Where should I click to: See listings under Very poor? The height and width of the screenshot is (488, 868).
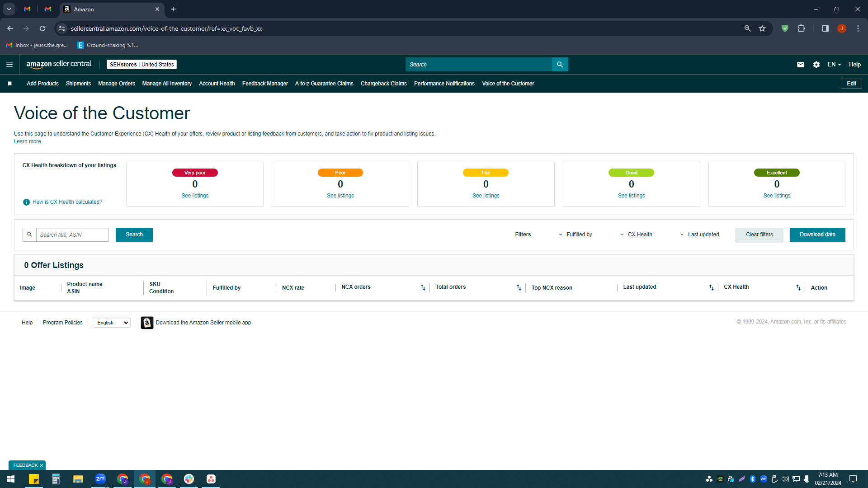click(195, 196)
